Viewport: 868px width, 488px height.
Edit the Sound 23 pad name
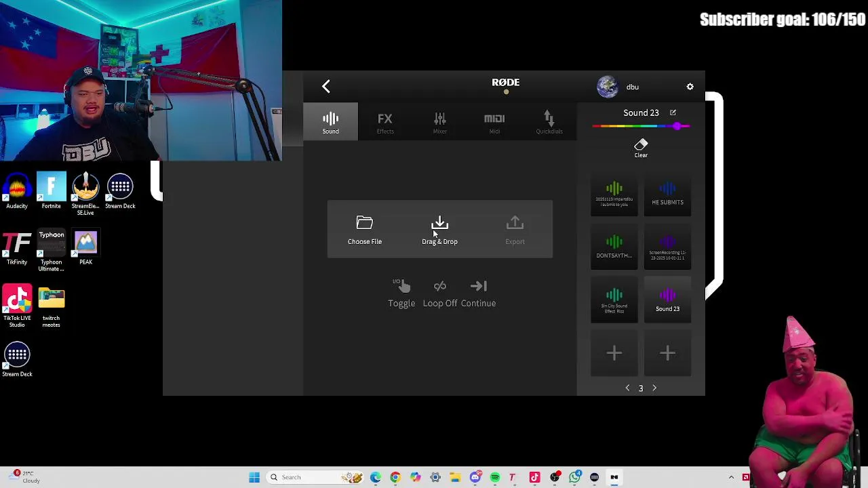[x=673, y=113]
